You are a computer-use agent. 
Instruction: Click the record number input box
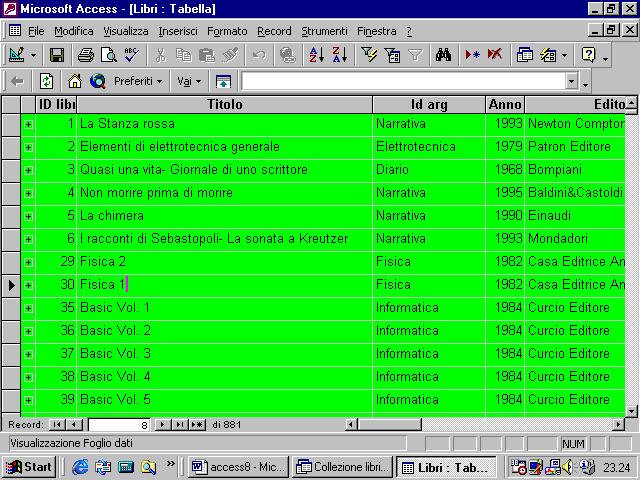(119, 425)
